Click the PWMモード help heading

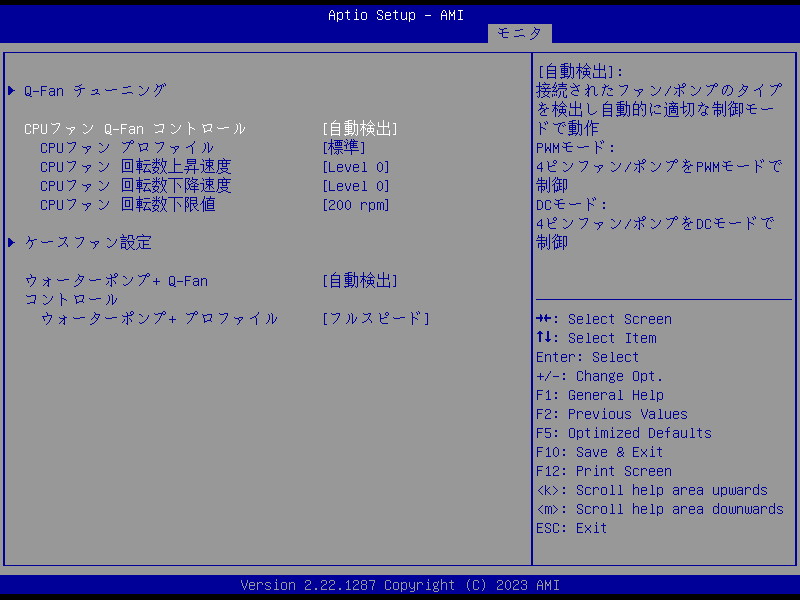click(x=576, y=148)
